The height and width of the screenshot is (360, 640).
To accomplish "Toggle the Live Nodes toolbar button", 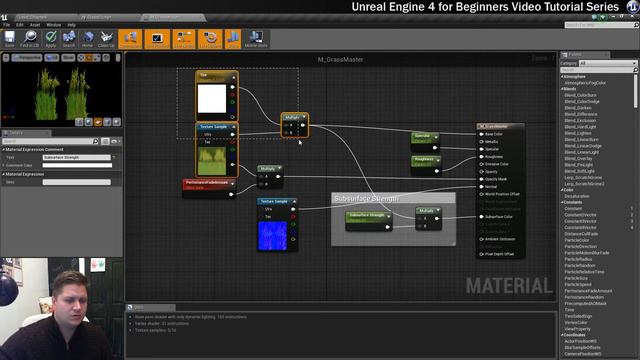I will [x=184, y=39].
